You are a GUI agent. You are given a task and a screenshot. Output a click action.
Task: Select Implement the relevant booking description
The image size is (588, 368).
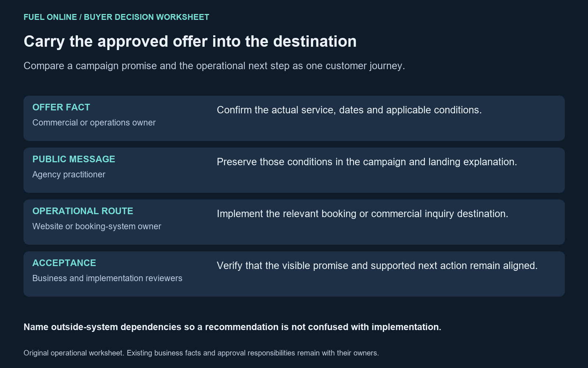tap(362, 214)
